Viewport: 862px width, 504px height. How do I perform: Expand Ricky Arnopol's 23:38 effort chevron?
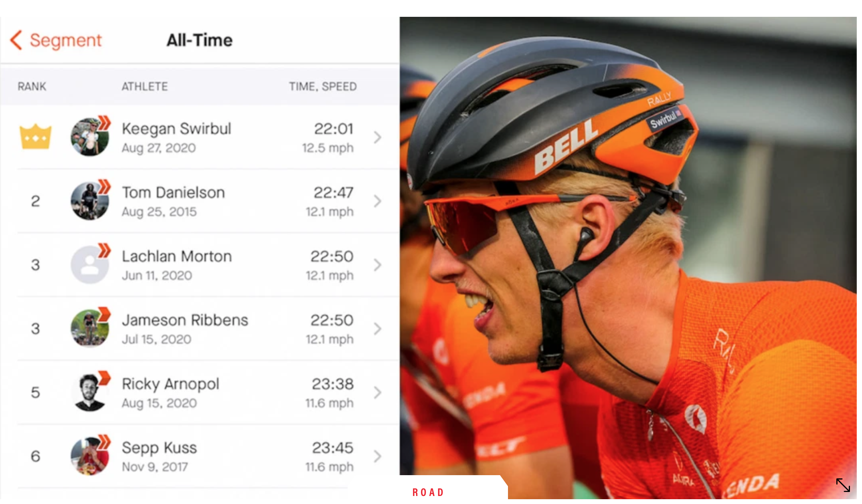pos(377,393)
